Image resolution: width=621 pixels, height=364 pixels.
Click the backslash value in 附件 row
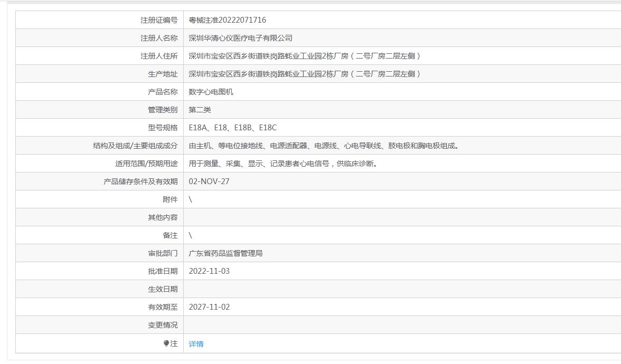click(191, 199)
